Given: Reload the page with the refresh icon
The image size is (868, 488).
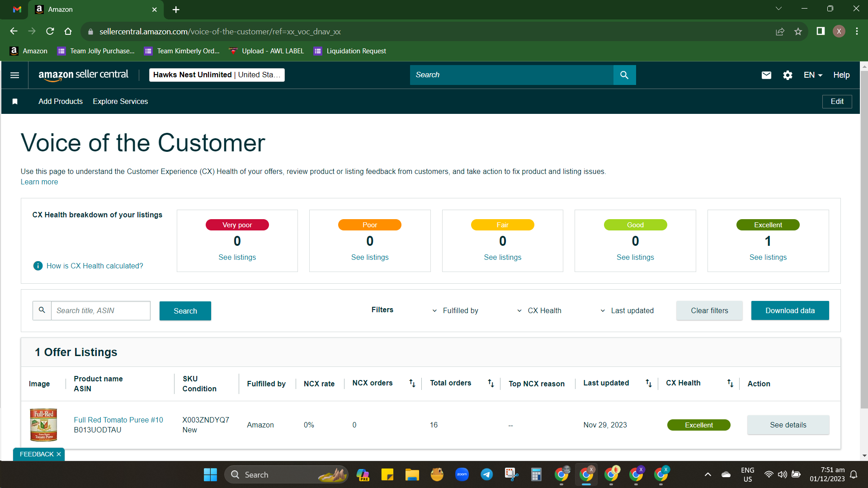Looking at the screenshot, I should coord(50,32).
